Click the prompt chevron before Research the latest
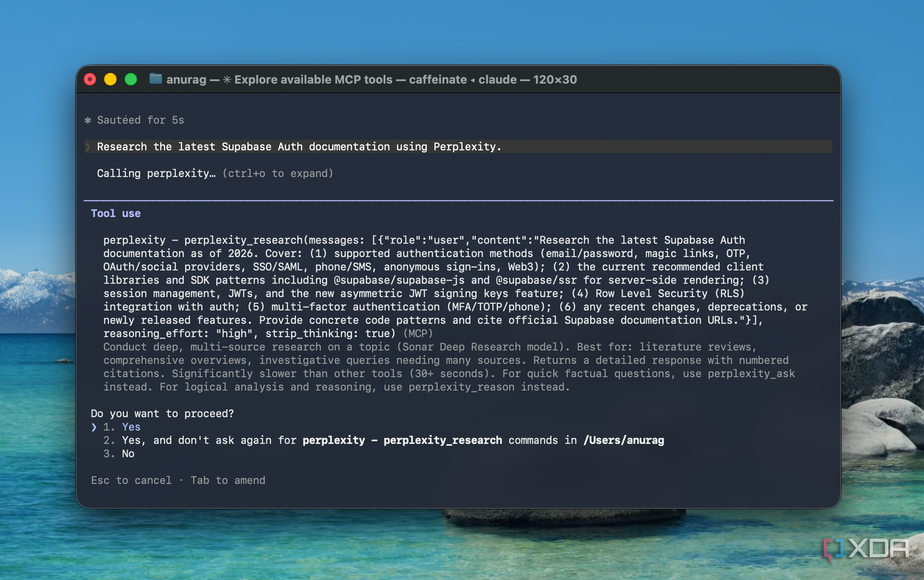Screen dimensions: 924x580 88,147
